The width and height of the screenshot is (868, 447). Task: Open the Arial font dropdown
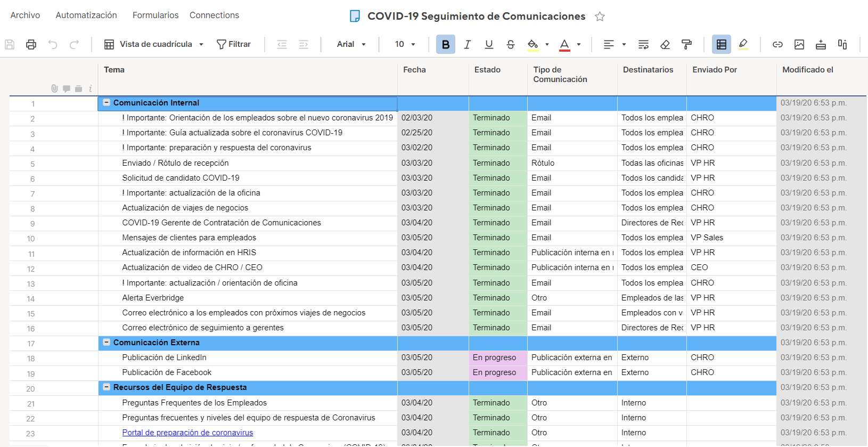(351, 44)
